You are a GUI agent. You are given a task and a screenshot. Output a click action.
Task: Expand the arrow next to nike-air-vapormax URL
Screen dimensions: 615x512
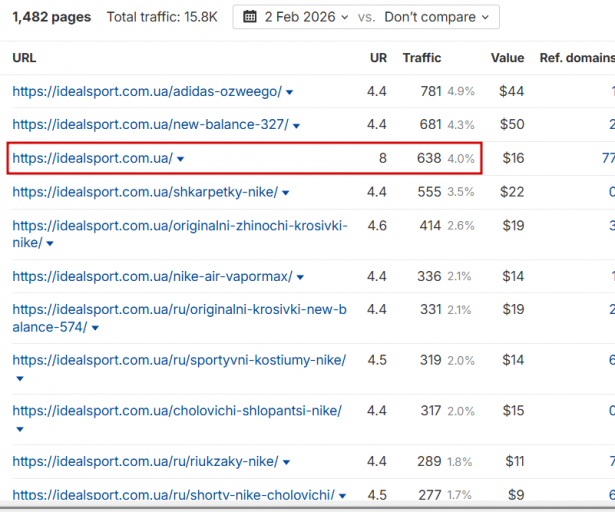point(300,278)
